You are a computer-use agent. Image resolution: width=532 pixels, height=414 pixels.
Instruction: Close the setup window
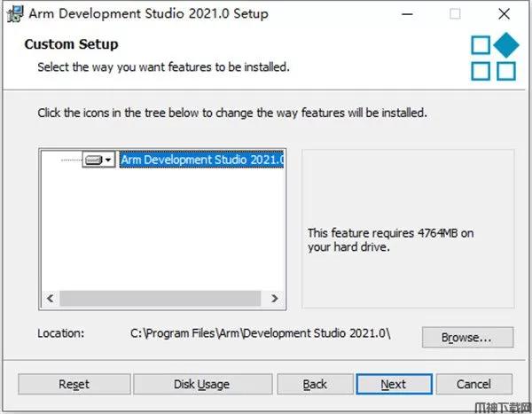pos(503,14)
